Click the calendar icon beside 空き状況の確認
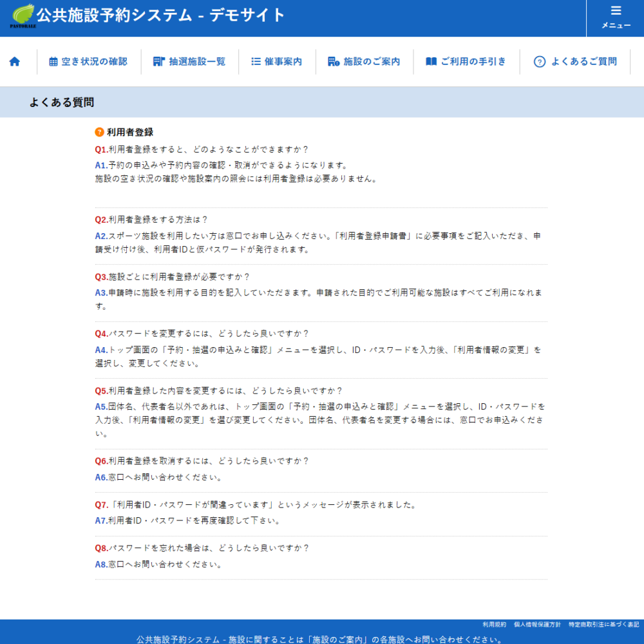The image size is (644, 644). 53,62
